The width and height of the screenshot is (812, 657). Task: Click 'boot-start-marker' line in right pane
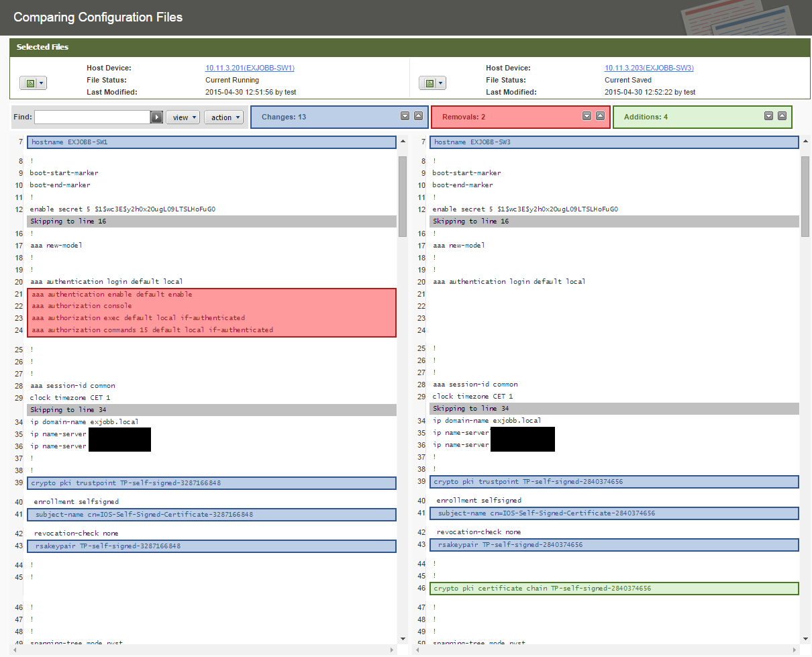click(467, 173)
